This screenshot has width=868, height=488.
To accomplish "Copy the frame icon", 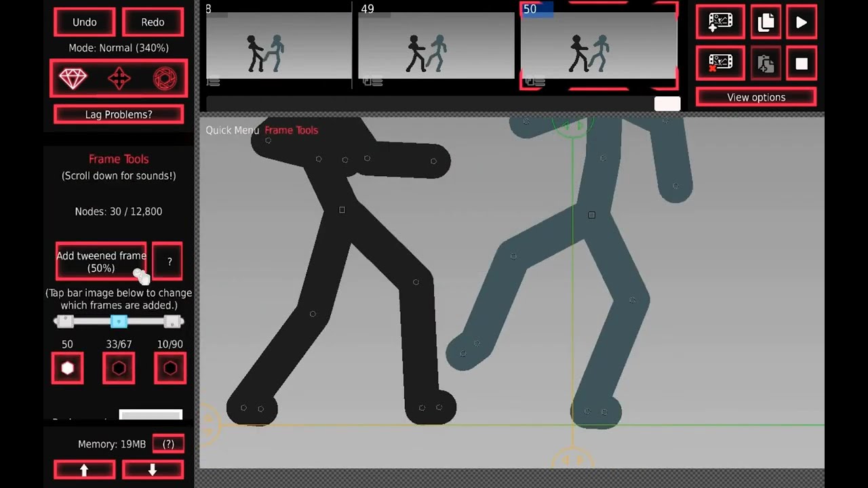I will (766, 22).
